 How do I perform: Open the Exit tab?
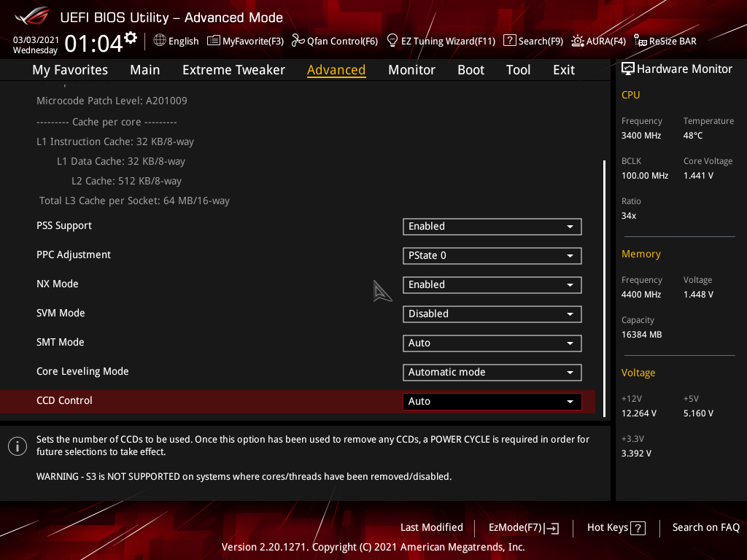[x=564, y=70]
